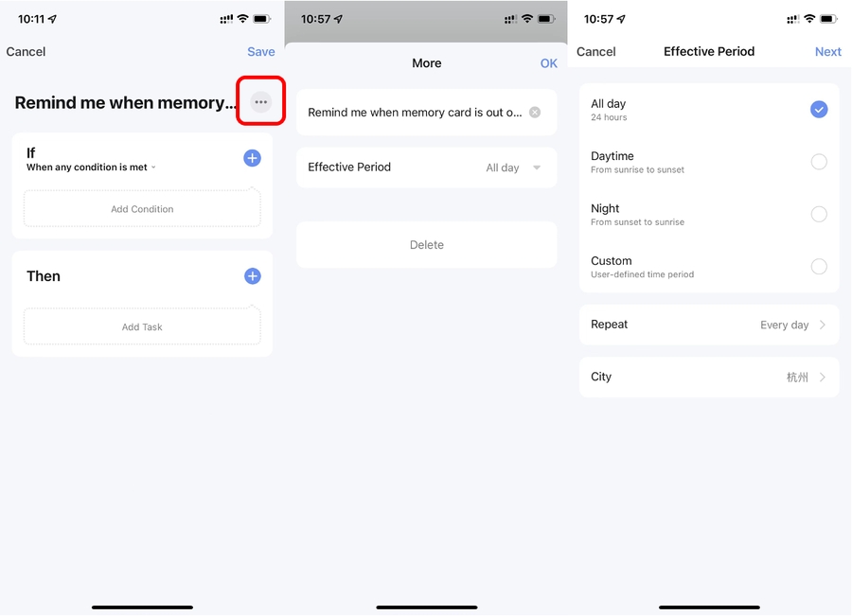Tap the Delete button
This screenshot has width=852, height=616.
pyautogui.click(x=427, y=245)
